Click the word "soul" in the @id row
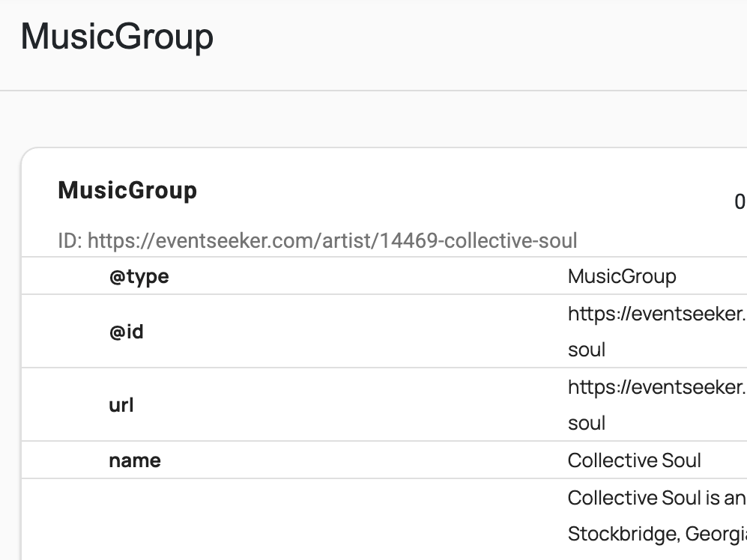Viewport: 747px width, 560px height. [x=587, y=350]
